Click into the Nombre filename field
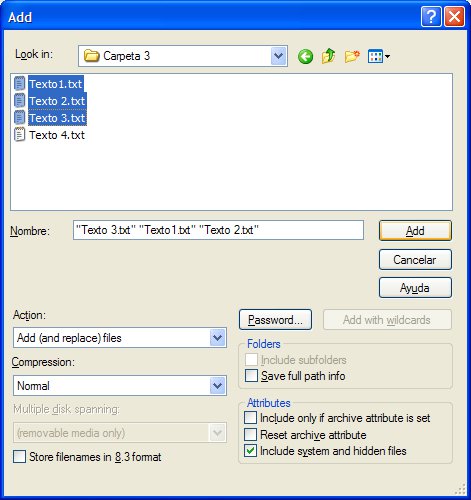 218,230
